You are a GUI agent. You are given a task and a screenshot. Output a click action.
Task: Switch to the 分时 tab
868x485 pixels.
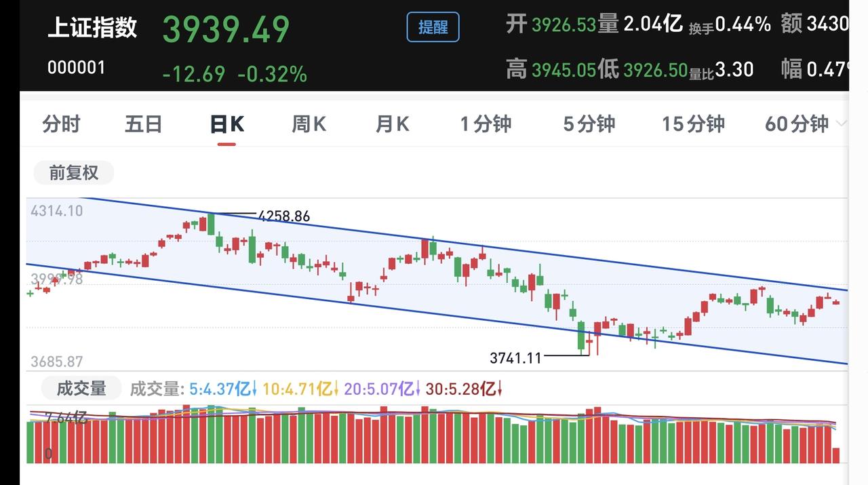coord(61,124)
